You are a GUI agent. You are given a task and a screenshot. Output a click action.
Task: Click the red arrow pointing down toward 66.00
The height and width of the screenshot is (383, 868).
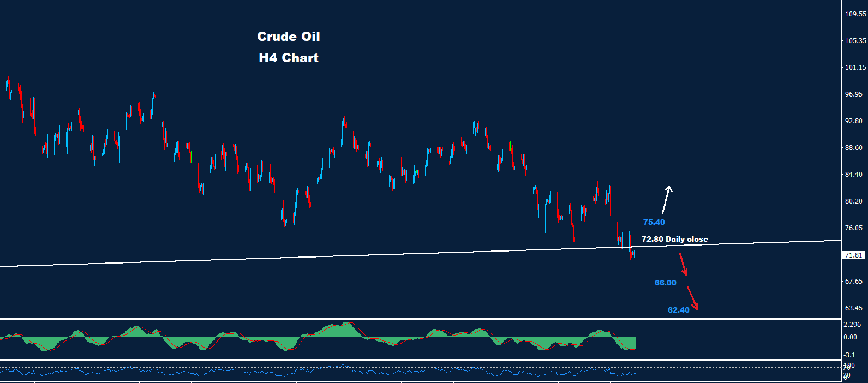[x=683, y=265]
